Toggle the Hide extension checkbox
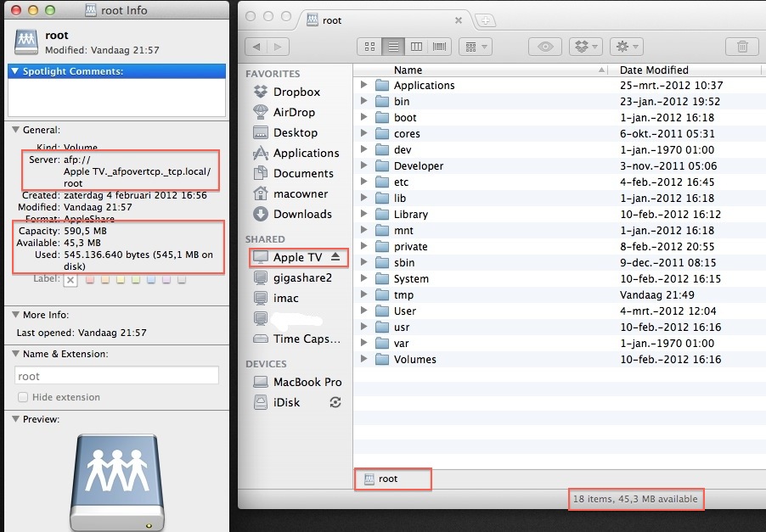The image size is (766, 532). click(22, 397)
